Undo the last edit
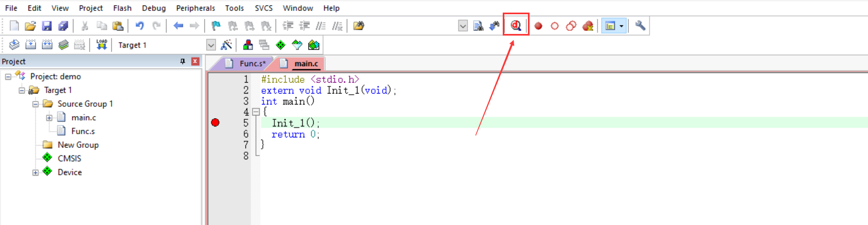 [x=140, y=26]
